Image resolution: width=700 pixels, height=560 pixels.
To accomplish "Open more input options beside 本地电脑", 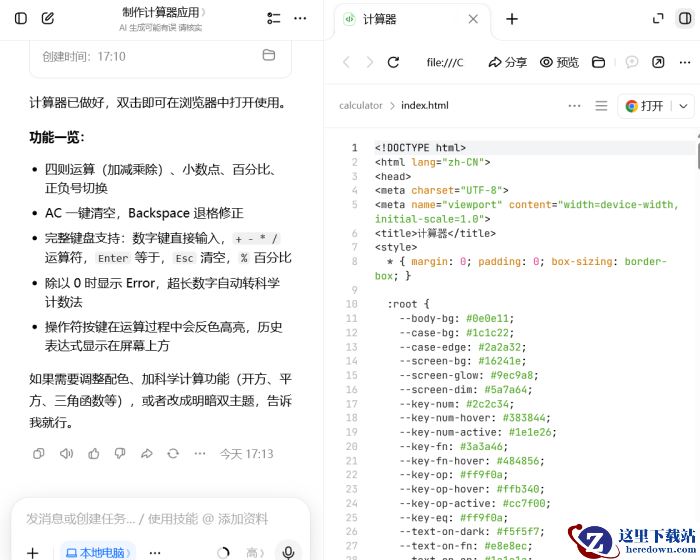I will [x=155, y=553].
